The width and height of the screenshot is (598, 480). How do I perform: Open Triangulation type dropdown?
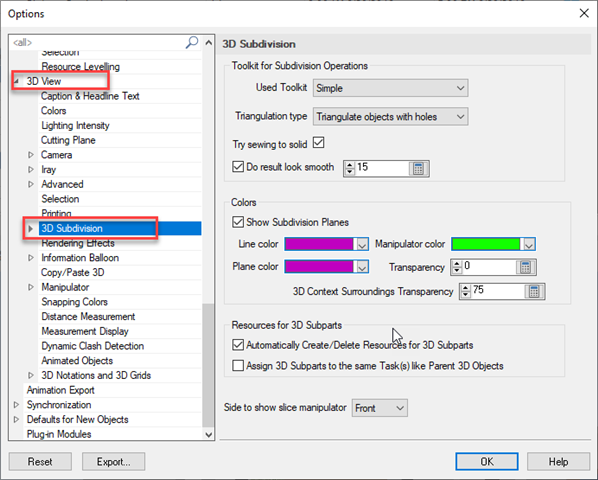coord(391,117)
